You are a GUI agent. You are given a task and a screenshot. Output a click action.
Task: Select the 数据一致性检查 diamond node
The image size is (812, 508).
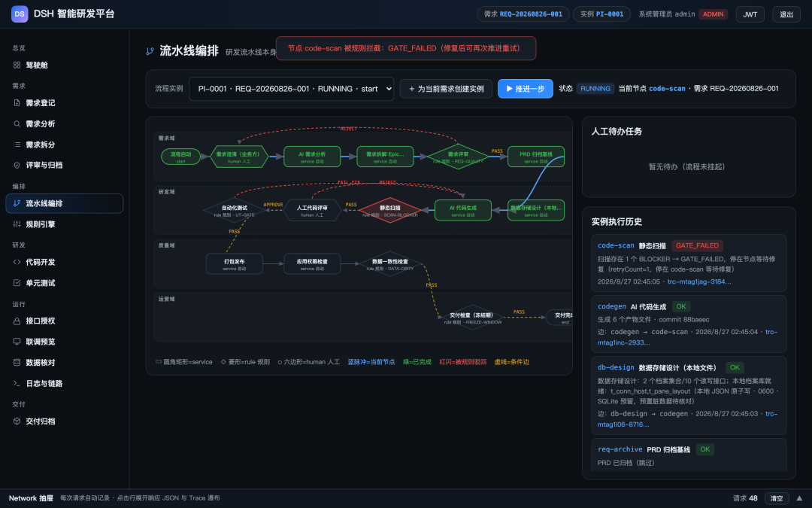click(x=389, y=264)
